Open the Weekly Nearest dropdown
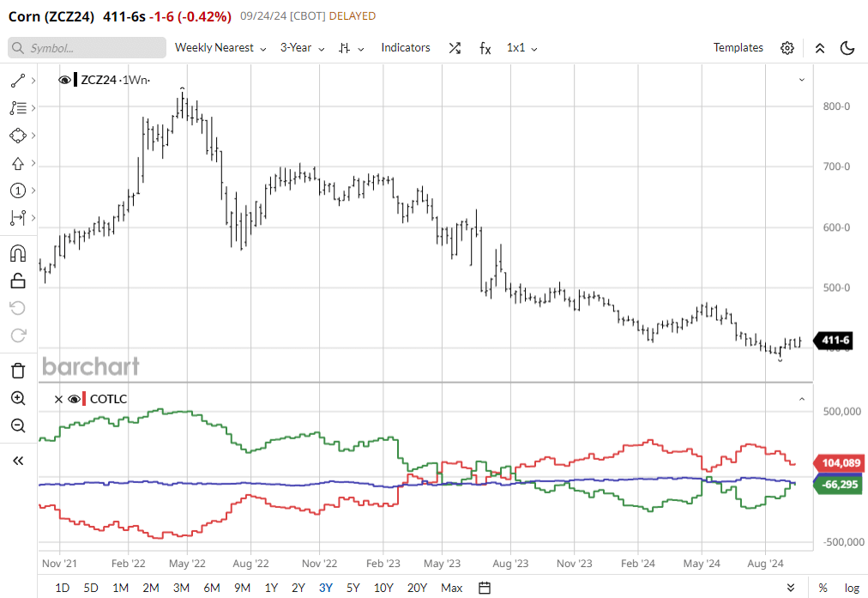This screenshot has width=868, height=598. [220, 48]
